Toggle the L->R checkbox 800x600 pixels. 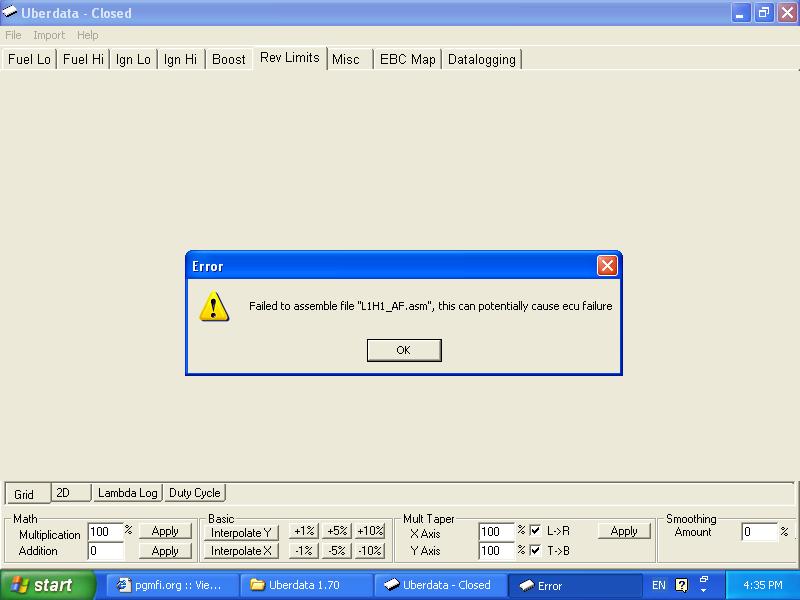(535, 531)
